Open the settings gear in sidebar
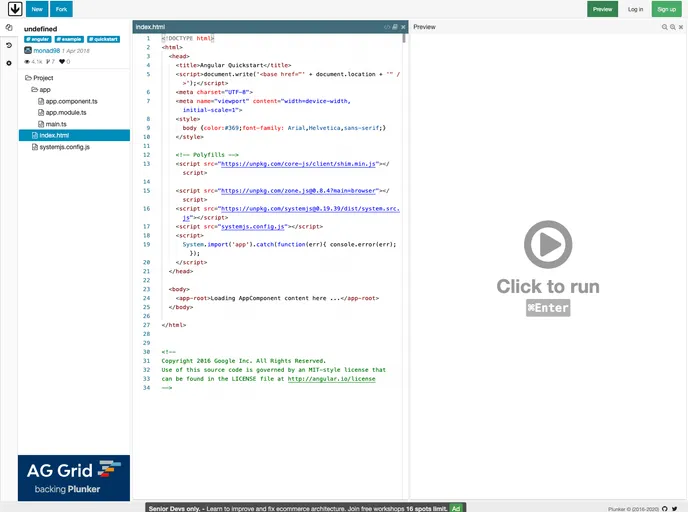Viewport: 688px width, 512px height. pos(9,63)
